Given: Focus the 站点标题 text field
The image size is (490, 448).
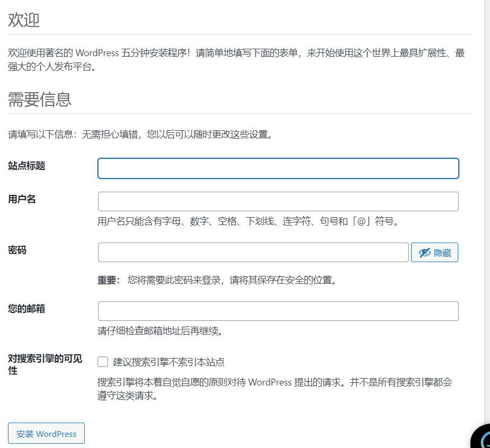Looking at the screenshot, I should click(278, 168).
